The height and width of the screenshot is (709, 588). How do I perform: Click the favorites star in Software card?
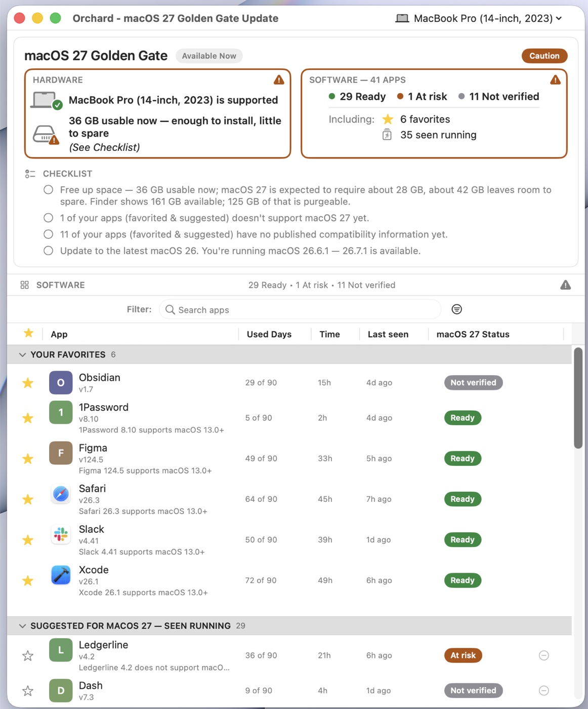click(388, 119)
